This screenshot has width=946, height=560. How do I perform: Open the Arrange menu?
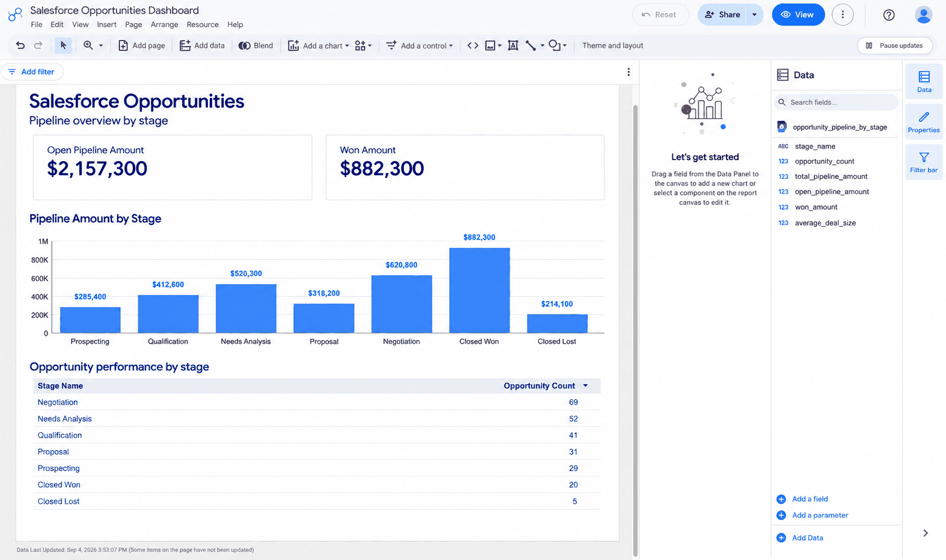click(x=164, y=25)
